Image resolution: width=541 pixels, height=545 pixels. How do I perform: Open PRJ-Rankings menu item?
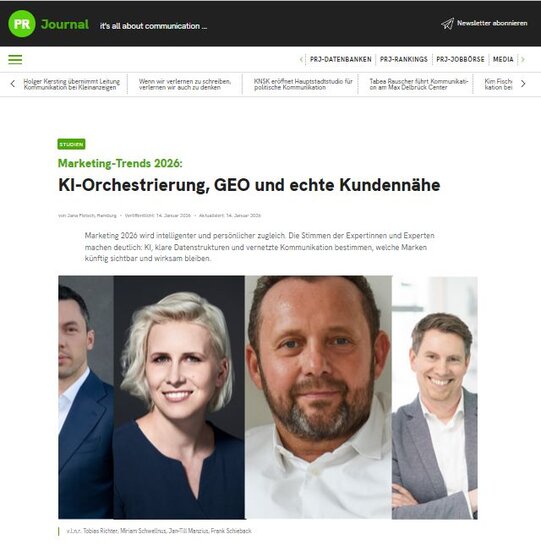[404, 59]
